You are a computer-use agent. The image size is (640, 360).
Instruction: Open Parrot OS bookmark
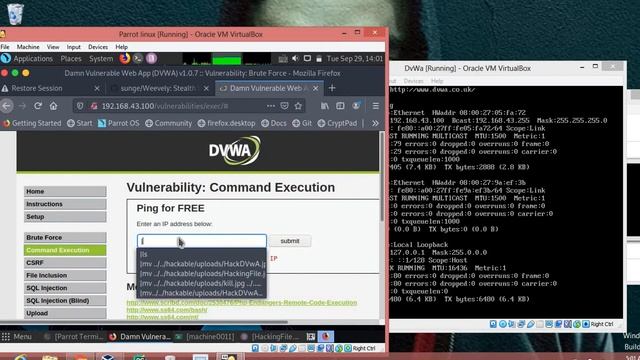coord(119,123)
